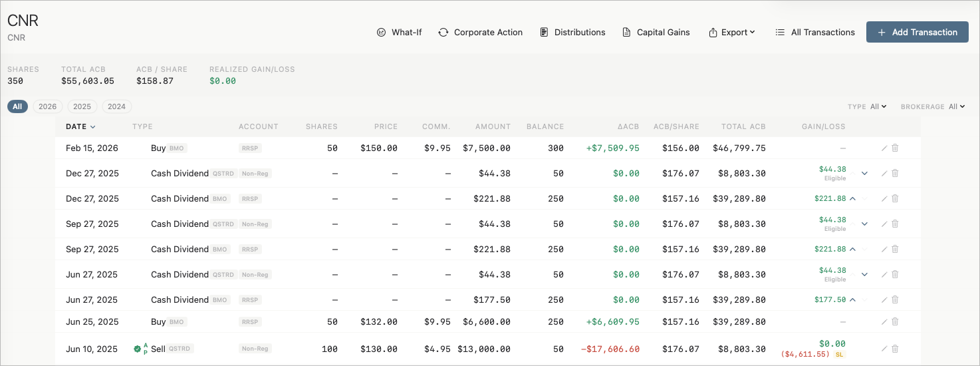This screenshot has width=980, height=366.
Task: Edit the Jun 10, 2025 Sell transaction
Action: coord(884,349)
